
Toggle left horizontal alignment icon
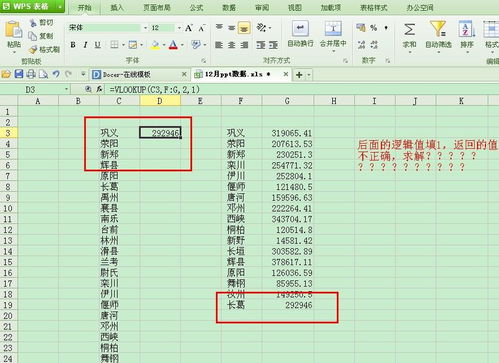point(219,45)
